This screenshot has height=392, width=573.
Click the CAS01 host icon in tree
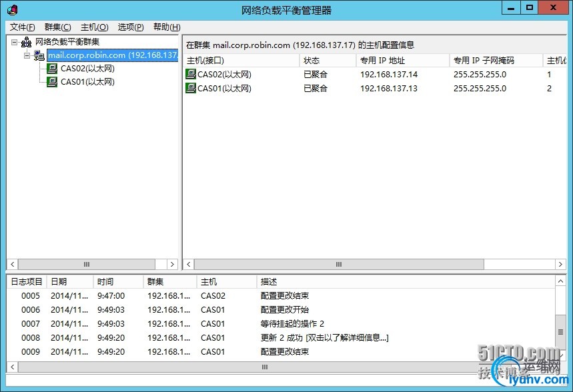click(x=52, y=82)
